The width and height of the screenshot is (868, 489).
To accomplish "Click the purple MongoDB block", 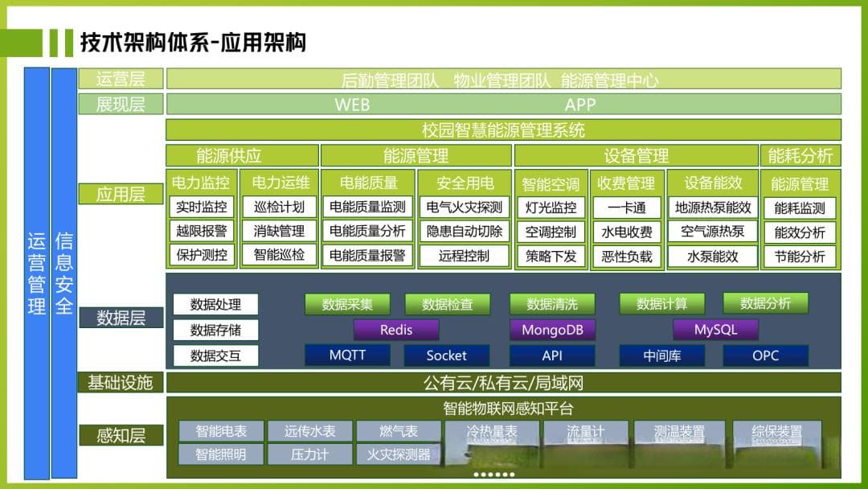I will (x=552, y=330).
